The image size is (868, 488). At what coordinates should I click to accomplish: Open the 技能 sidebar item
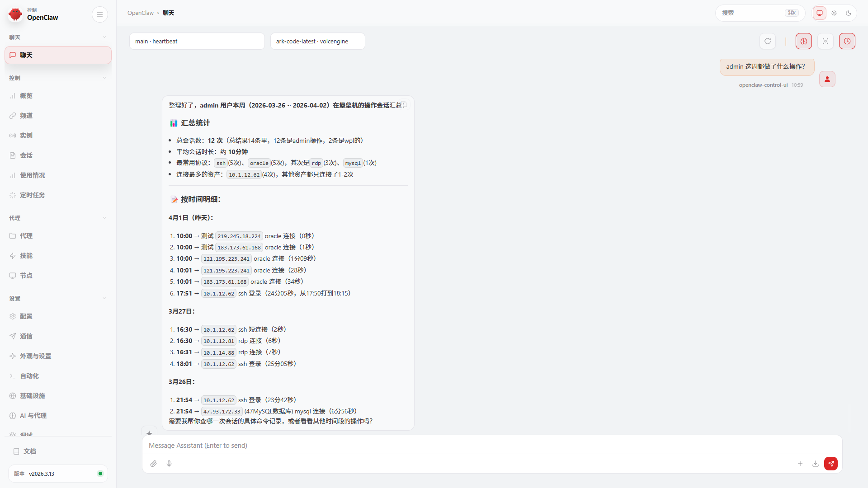[x=26, y=256]
